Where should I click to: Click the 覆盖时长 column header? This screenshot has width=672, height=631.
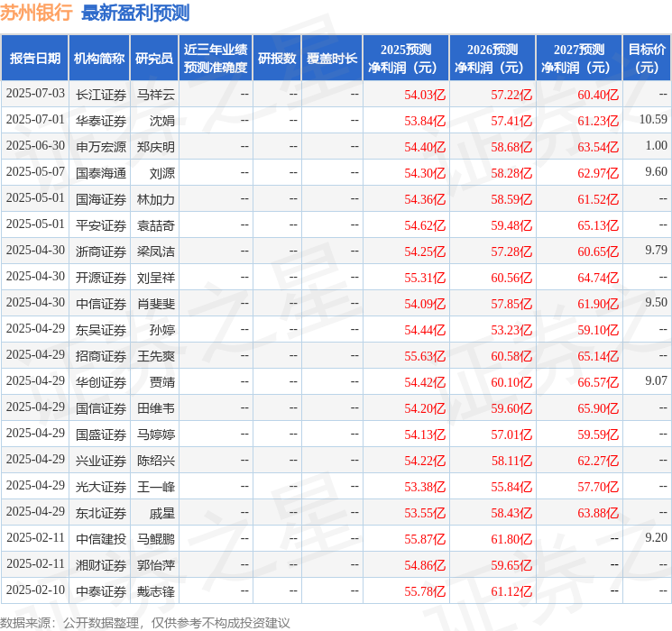(x=332, y=58)
